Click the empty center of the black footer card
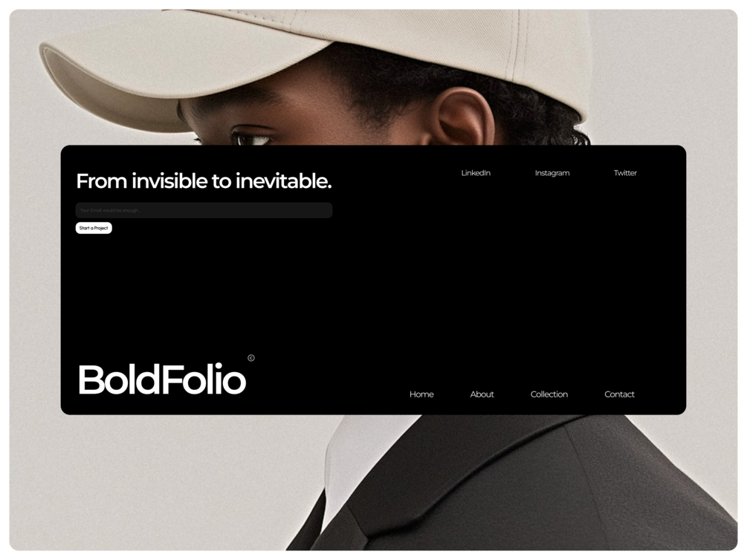The image size is (747, 560). pyautogui.click(x=373, y=286)
